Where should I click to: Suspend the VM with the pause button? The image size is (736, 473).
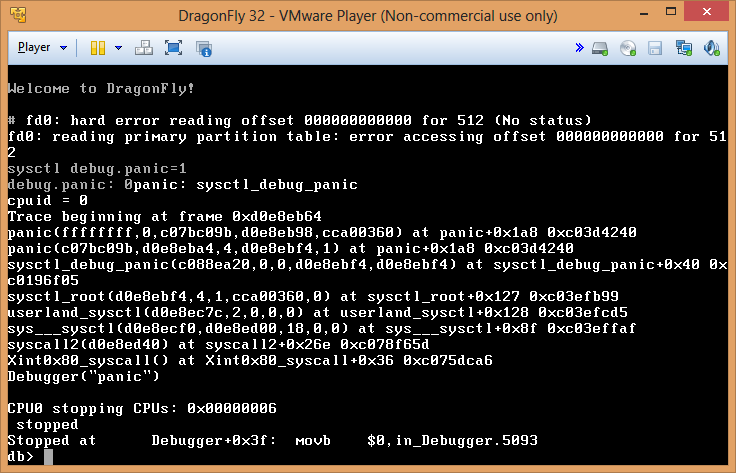pos(98,48)
